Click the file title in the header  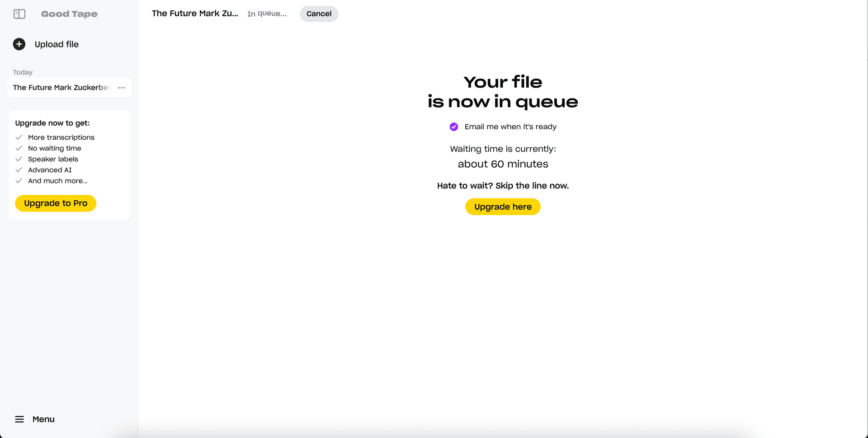tap(195, 14)
